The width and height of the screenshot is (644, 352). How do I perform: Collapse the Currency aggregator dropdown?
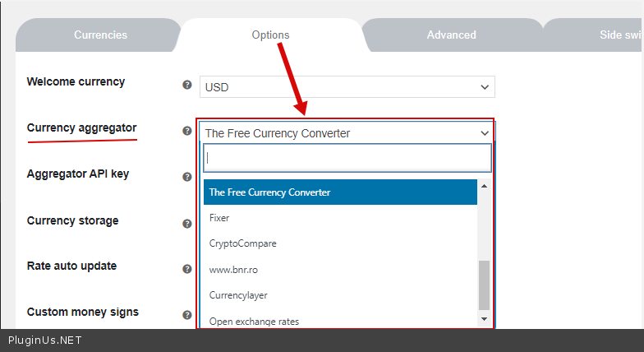tap(346, 133)
